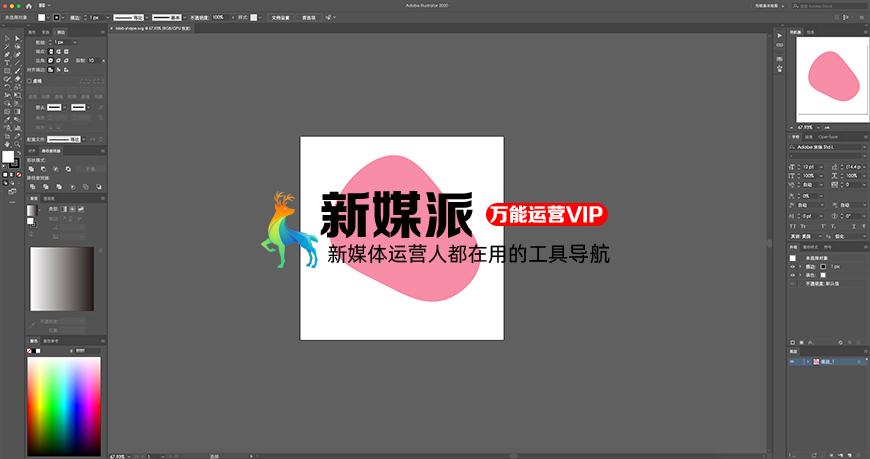Click the color spectrum in the Color panel
This screenshot has width=870, height=459.
(64, 406)
